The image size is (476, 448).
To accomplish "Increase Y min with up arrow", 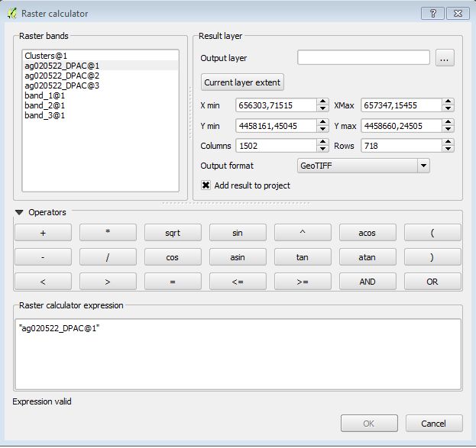I will (322, 122).
